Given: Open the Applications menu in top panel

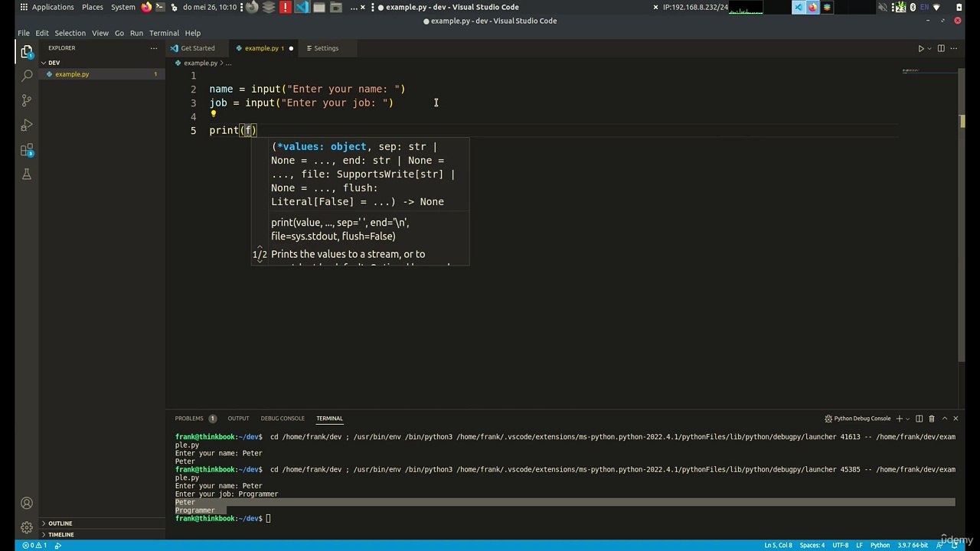Looking at the screenshot, I should pyautogui.click(x=47, y=7).
